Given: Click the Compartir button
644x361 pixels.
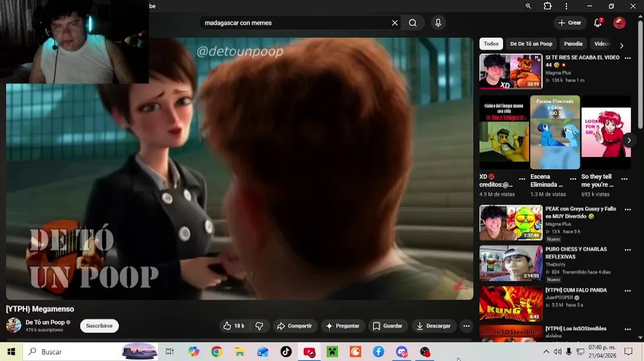Looking at the screenshot, I should pos(294,326).
